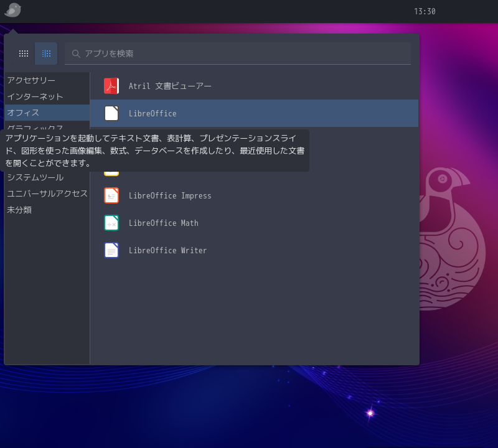Click the LibreOffice Writer icon
The height and width of the screenshot is (448, 498).
coord(111,250)
